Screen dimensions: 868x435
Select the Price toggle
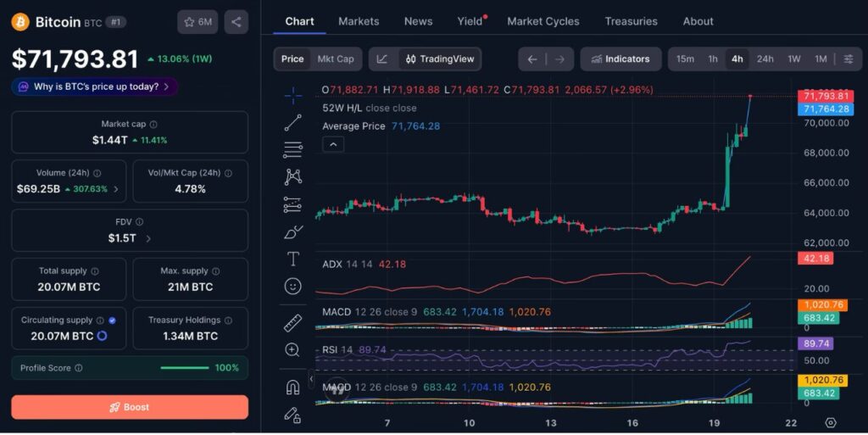tap(292, 59)
